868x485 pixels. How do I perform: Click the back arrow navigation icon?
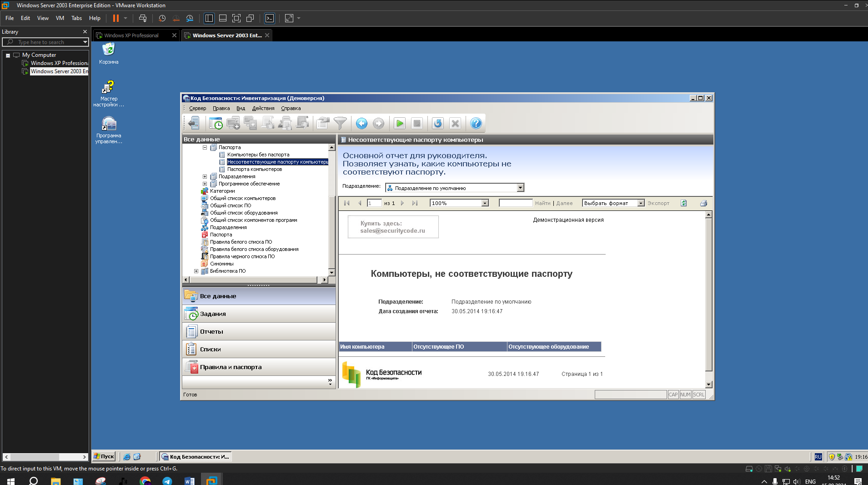point(361,123)
